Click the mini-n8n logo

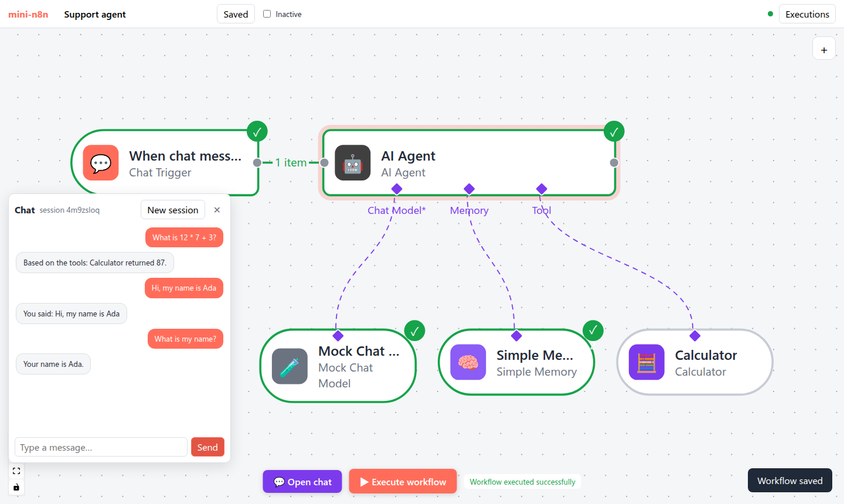click(x=28, y=14)
